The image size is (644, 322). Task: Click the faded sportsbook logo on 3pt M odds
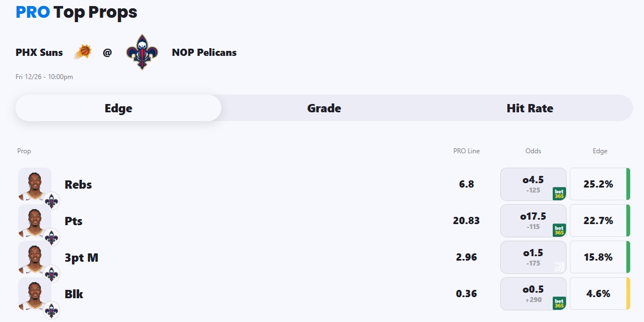[x=559, y=267]
